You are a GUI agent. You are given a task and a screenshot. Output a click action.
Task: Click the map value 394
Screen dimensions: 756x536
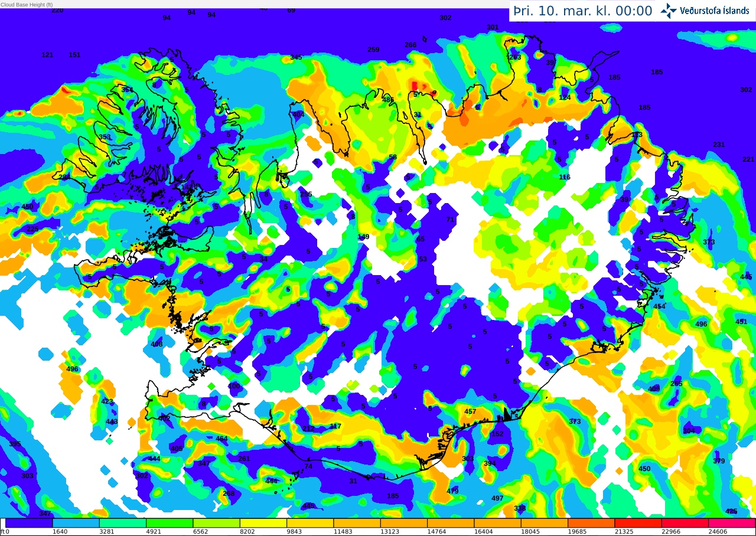tap(490, 463)
